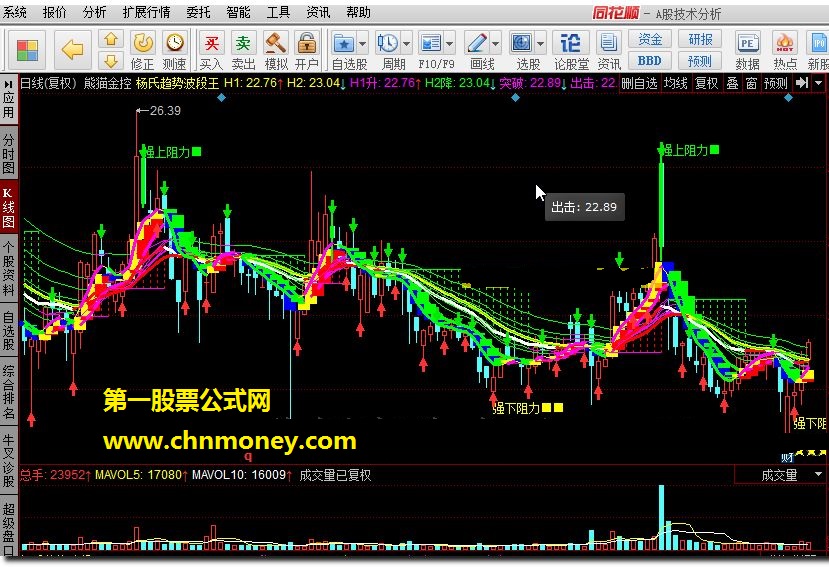Image resolution: width=829 pixels, height=567 pixels.
Task: Toggle the 复权 adjustment option
Action: [x=706, y=83]
